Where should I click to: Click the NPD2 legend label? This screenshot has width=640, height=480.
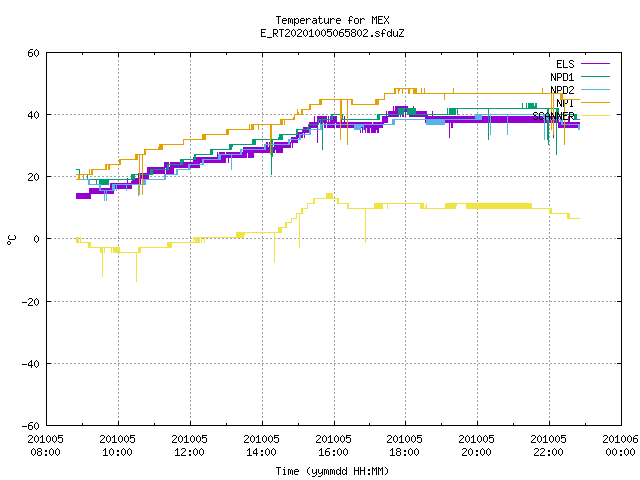click(562, 90)
